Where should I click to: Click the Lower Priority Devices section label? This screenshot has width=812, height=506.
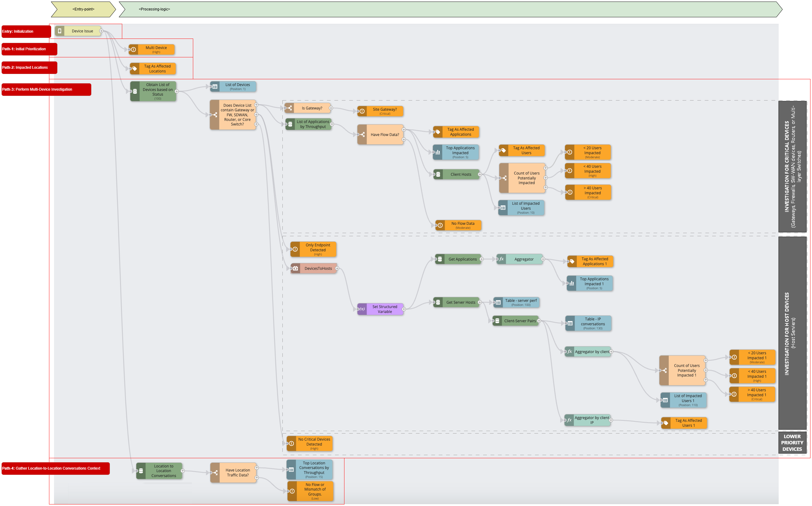click(x=792, y=442)
